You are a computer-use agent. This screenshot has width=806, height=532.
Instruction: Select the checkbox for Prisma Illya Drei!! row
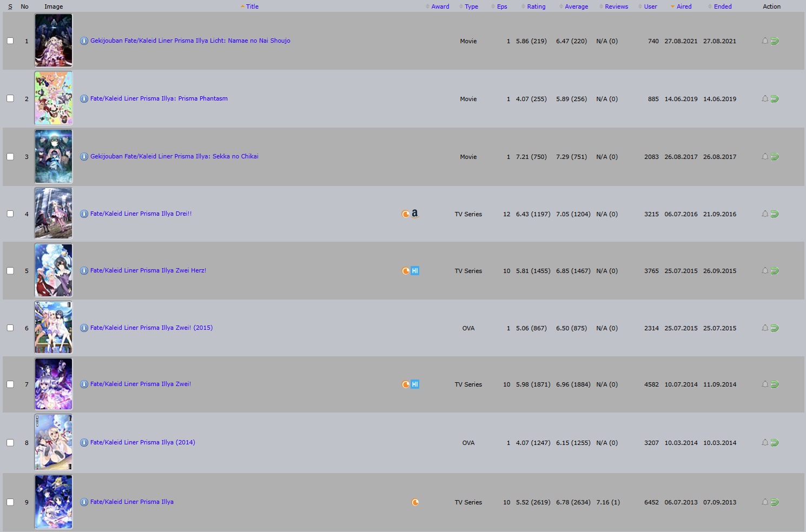[10, 214]
